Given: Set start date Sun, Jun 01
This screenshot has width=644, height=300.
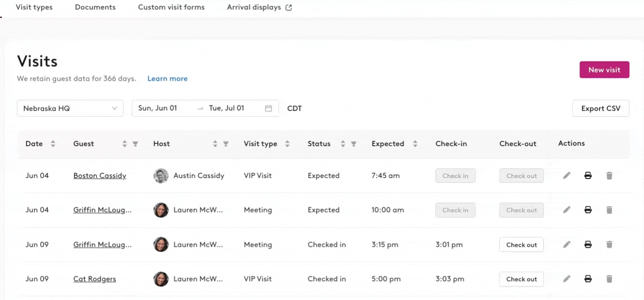Looking at the screenshot, I should point(157,108).
